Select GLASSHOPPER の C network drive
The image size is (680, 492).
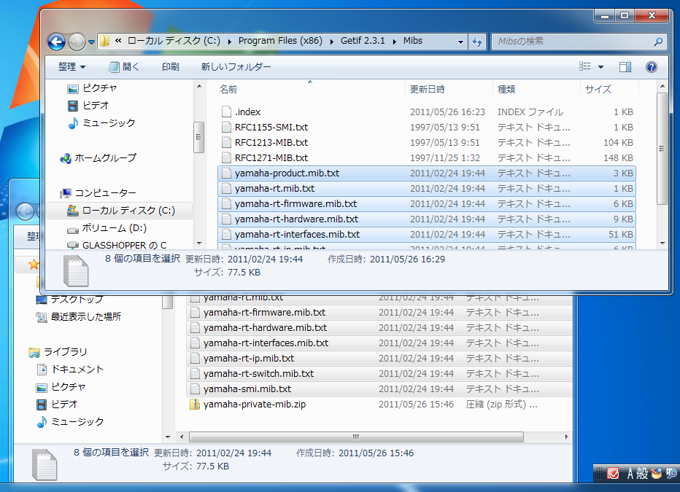pos(117,245)
